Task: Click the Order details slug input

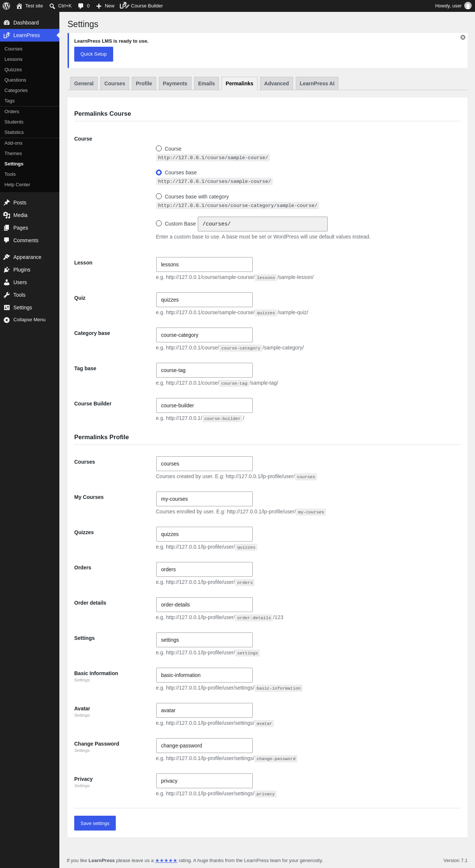Action: [204, 605]
